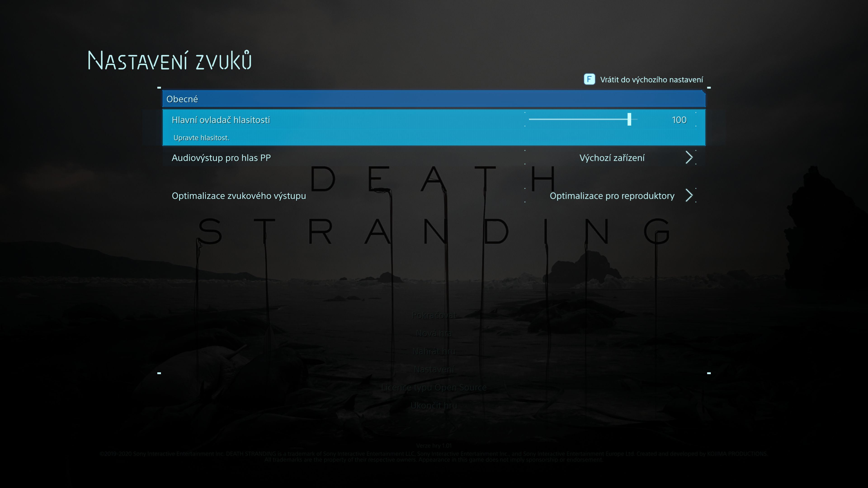Click the 'Výchozí zařízení' value

(612, 158)
